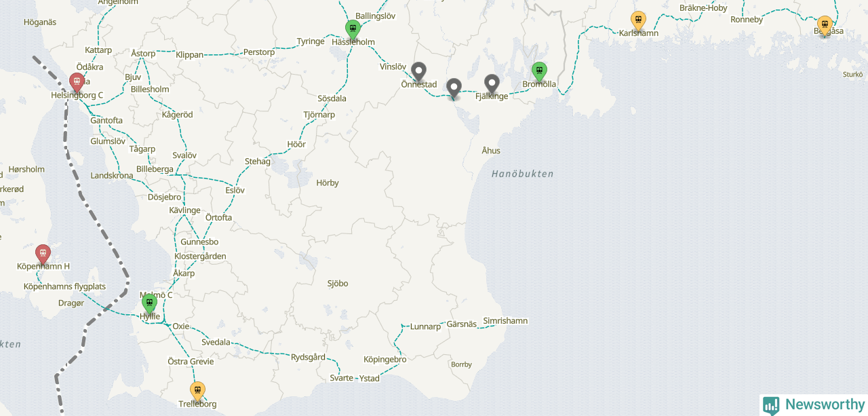Click the Gärsnäs label
Viewport: 868px width, 416px height.
[x=462, y=324]
